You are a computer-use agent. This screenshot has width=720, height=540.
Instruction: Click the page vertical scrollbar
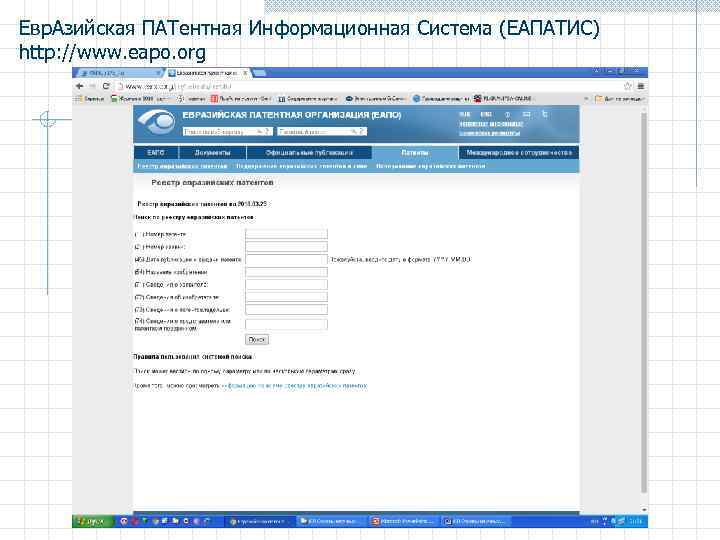coord(644,303)
